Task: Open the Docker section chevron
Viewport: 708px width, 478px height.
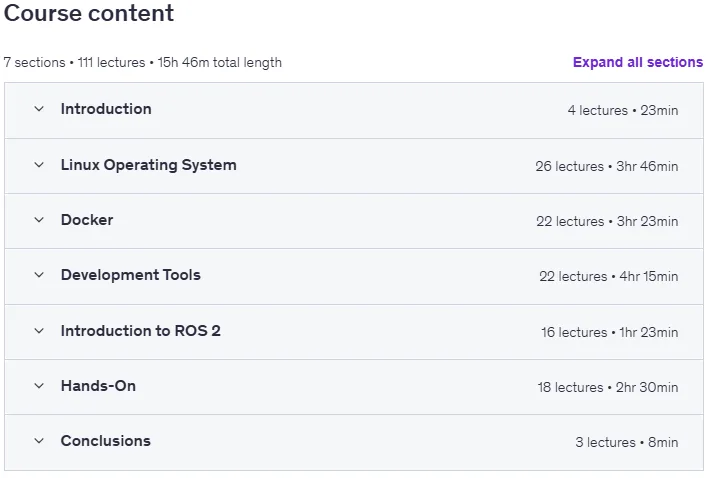Action: pyautogui.click(x=39, y=220)
